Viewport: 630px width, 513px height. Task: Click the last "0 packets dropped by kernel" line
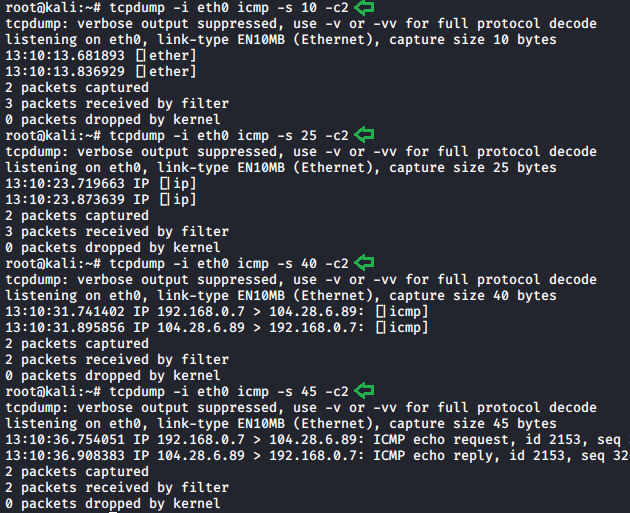(112, 503)
